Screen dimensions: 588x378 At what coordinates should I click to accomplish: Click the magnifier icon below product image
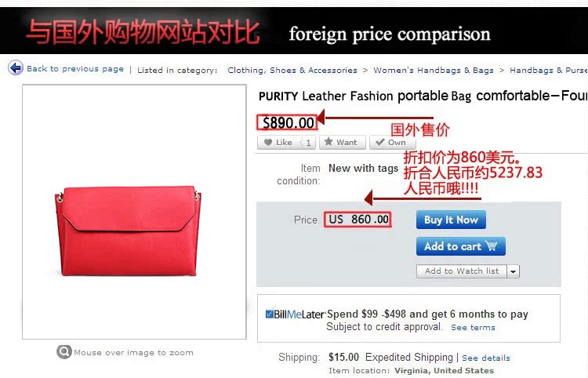[64, 352]
